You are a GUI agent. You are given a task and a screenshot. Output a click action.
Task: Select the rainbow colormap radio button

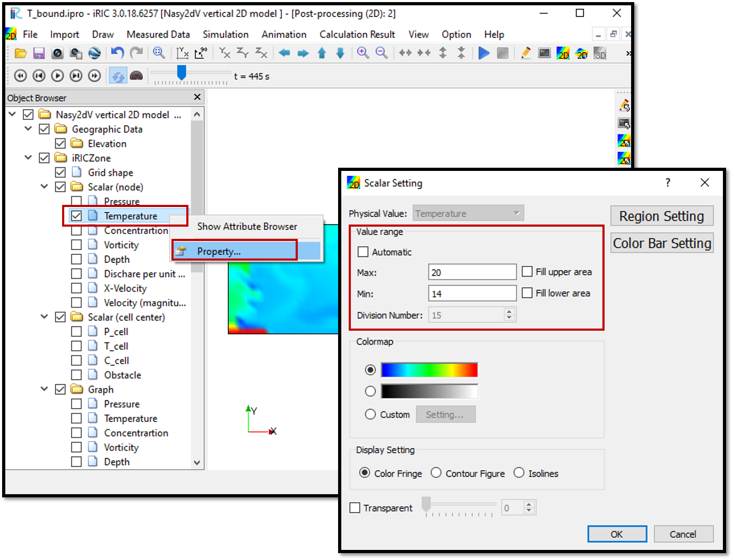(370, 369)
